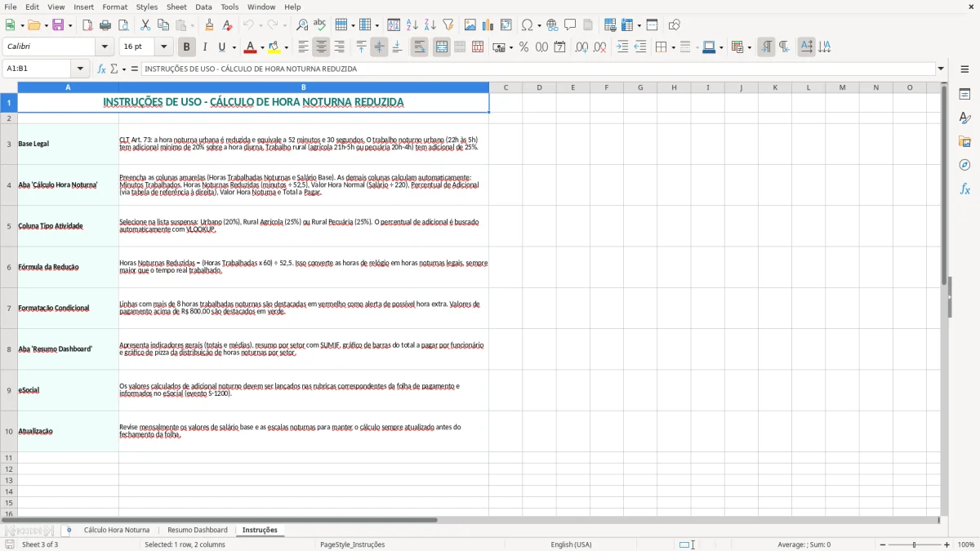Screen dimensions: 980x551
Task: Insert Comment speech bubble icon
Action: coord(570,25)
